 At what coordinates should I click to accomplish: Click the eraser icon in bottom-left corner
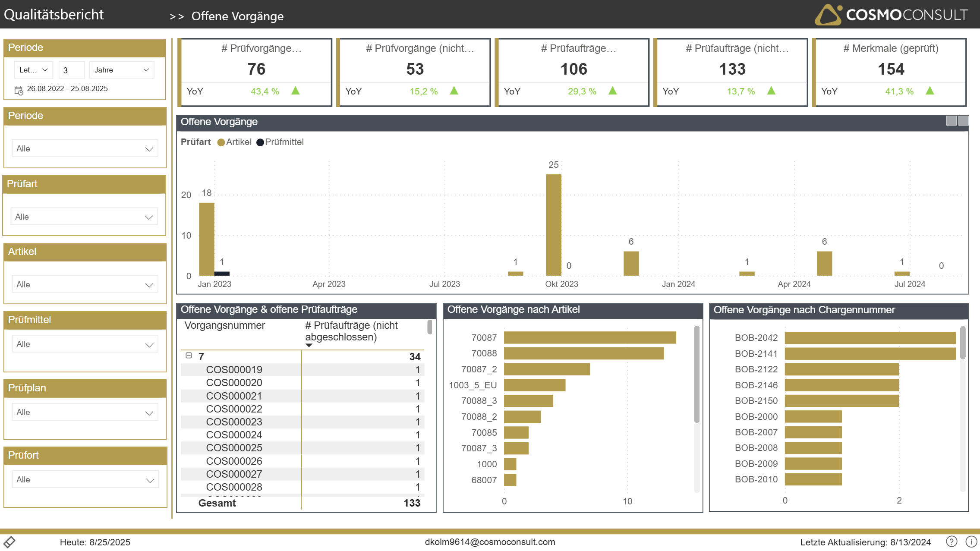(x=9, y=542)
